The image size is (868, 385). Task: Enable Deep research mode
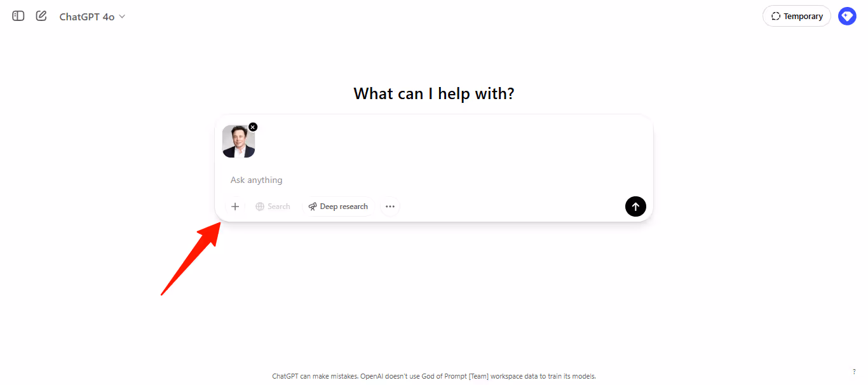[338, 206]
